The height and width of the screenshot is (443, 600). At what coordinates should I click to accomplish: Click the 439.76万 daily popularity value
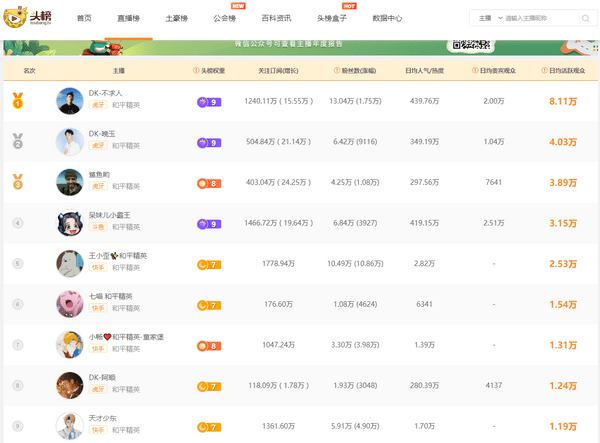point(424,101)
